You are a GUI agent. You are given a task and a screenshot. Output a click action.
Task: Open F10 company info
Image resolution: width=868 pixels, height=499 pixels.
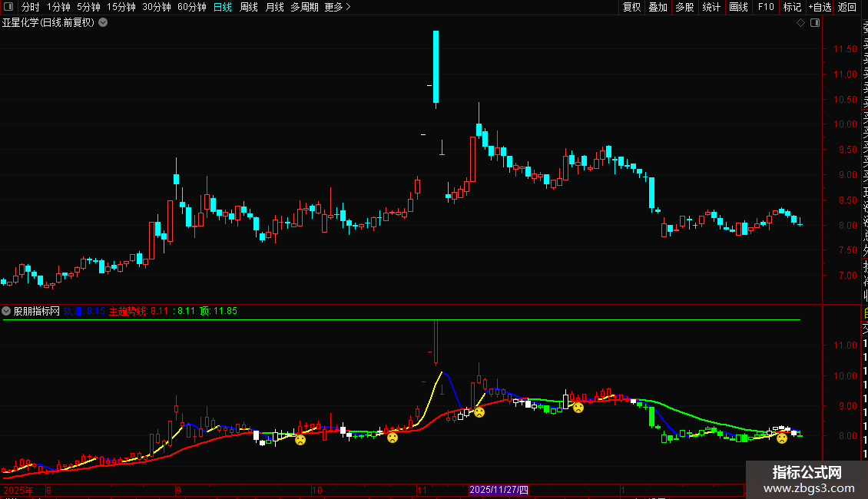point(766,7)
